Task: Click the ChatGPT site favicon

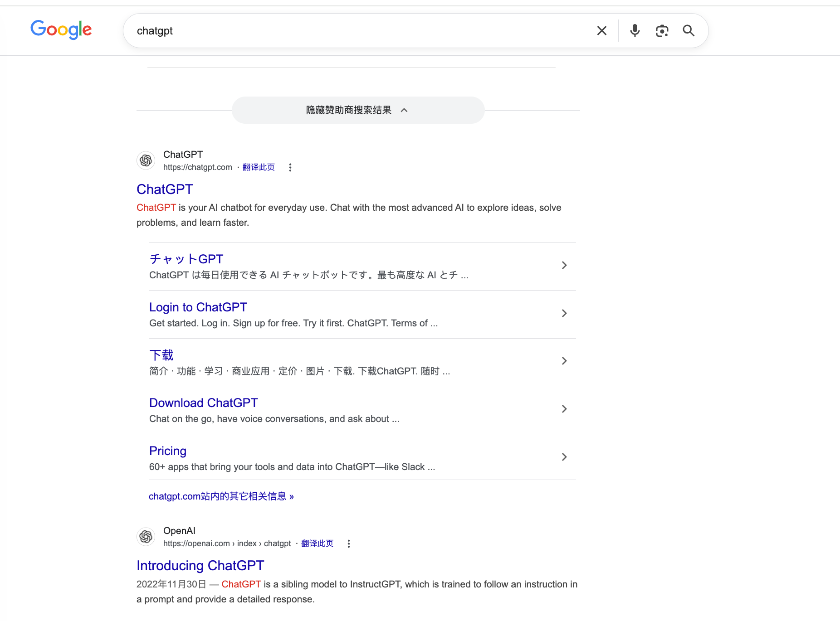Action: 146,160
